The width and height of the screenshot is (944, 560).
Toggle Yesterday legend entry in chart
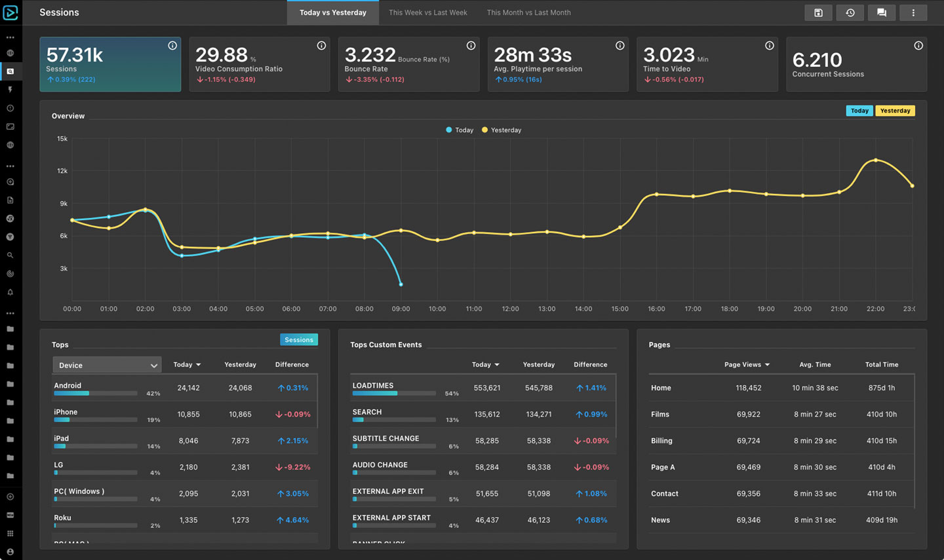(x=501, y=130)
